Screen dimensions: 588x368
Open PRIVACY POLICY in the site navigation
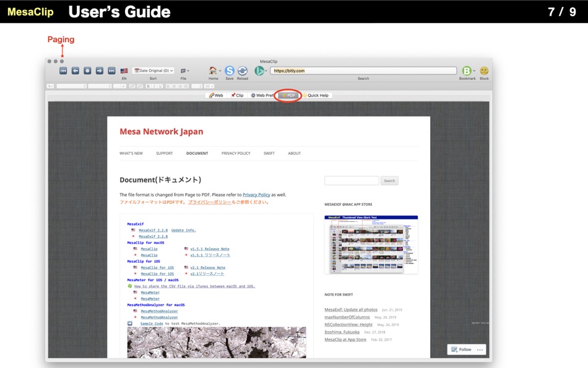(235, 153)
